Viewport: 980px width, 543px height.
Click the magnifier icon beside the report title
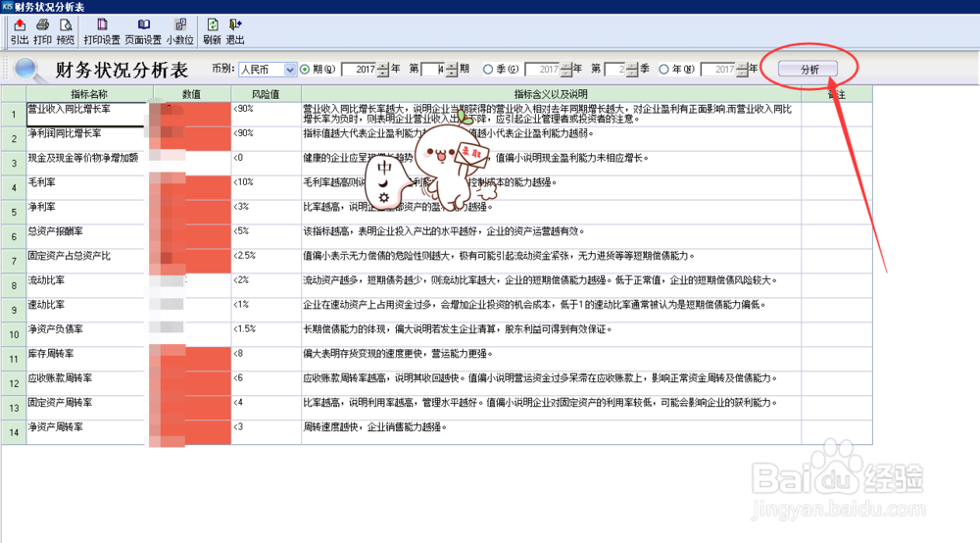click(28, 70)
